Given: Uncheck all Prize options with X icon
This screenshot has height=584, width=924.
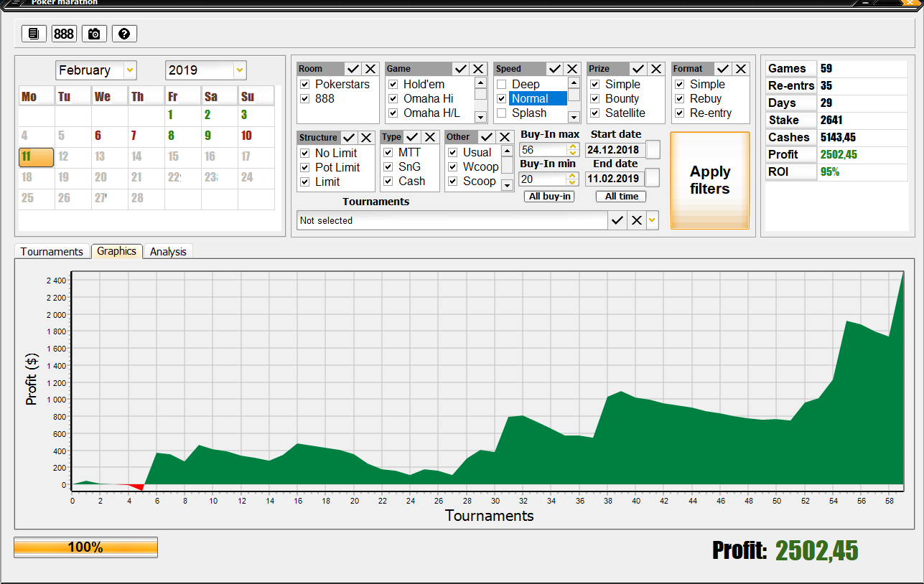Looking at the screenshot, I should click(655, 69).
